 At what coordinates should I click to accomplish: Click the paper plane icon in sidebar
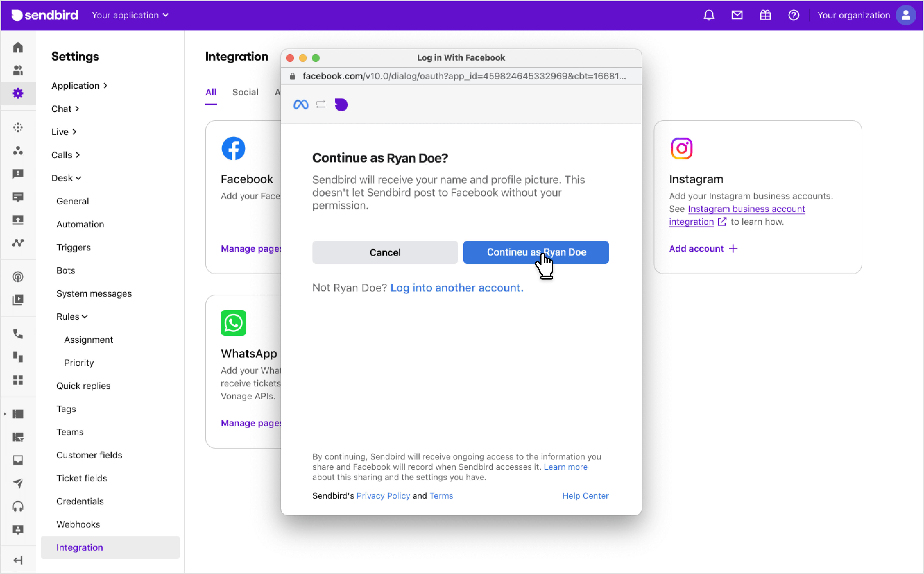[x=18, y=483]
